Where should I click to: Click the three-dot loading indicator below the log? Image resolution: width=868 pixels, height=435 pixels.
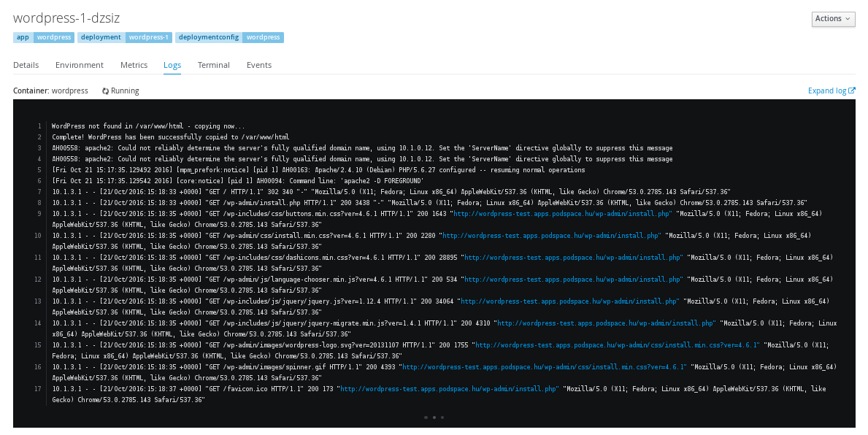click(x=434, y=417)
